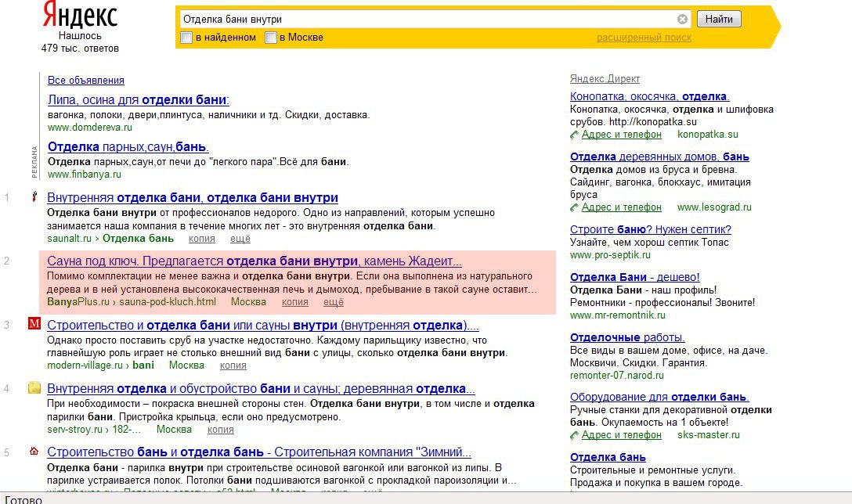The image size is (852, 504).
Task: Open 'Яндекс.Директ' heading link
Action: point(605,79)
